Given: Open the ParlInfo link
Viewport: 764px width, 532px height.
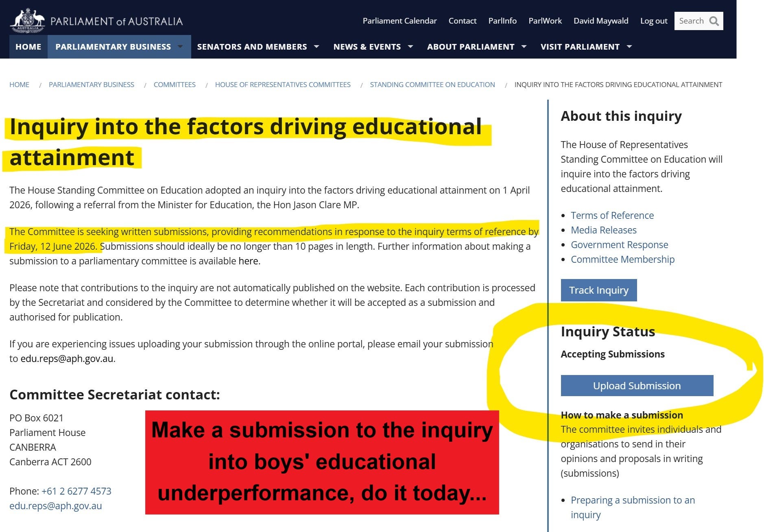Looking at the screenshot, I should coord(502,21).
